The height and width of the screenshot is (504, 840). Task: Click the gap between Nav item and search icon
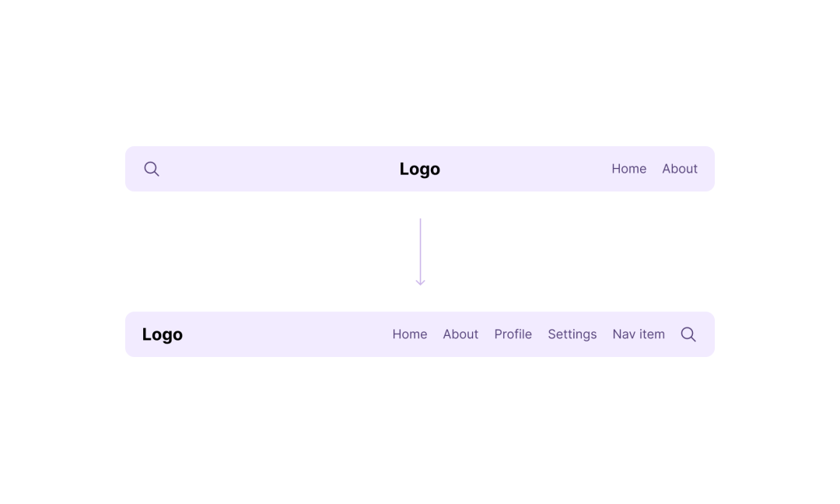[x=673, y=334]
